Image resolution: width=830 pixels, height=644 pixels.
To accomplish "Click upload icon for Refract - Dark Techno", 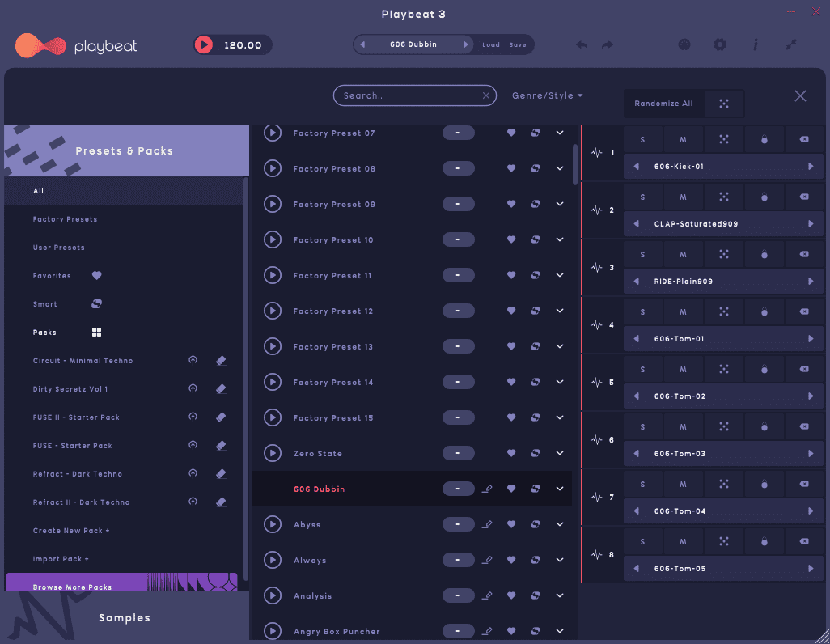I will [193, 474].
